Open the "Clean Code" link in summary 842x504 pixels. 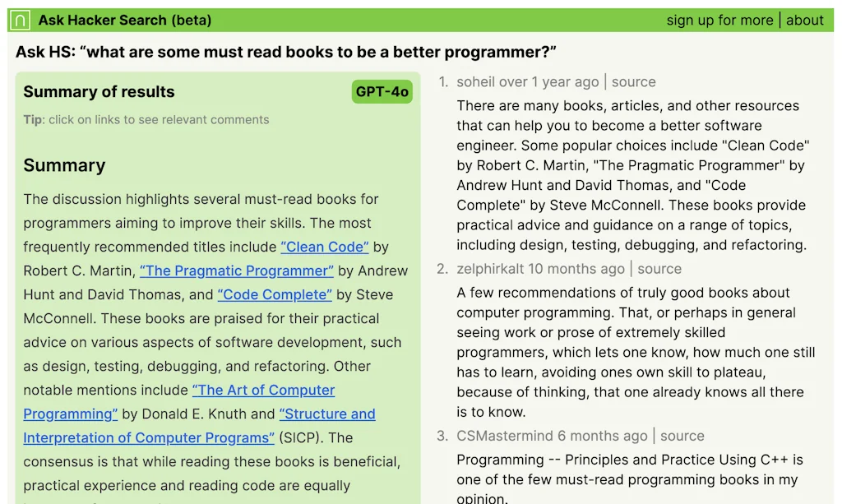pyautogui.click(x=325, y=247)
